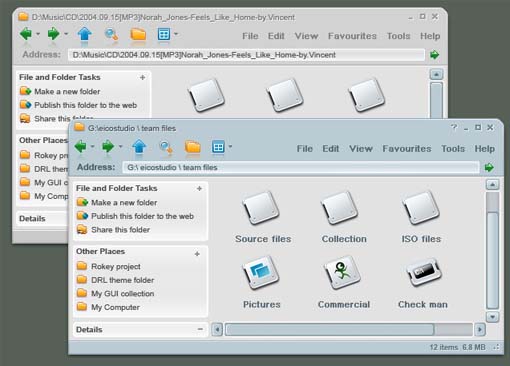Click the Address field in back window
This screenshot has height=366, width=510.
246,55
